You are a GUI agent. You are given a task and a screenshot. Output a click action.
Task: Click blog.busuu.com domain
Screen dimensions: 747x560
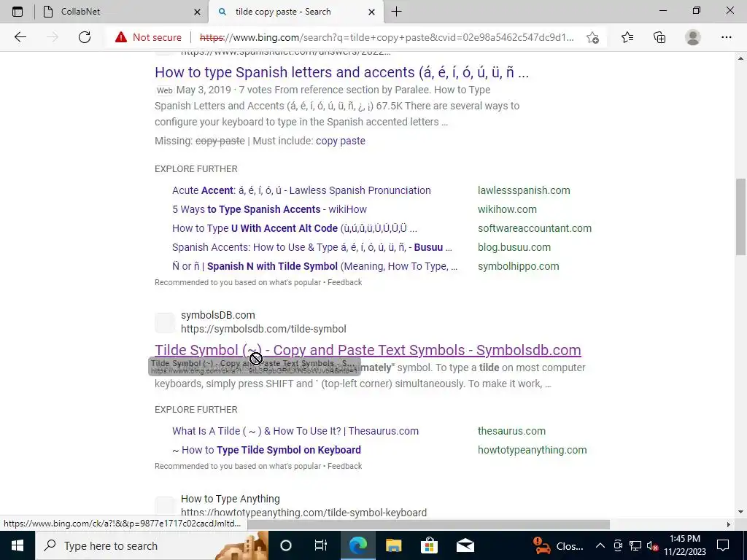(514, 248)
